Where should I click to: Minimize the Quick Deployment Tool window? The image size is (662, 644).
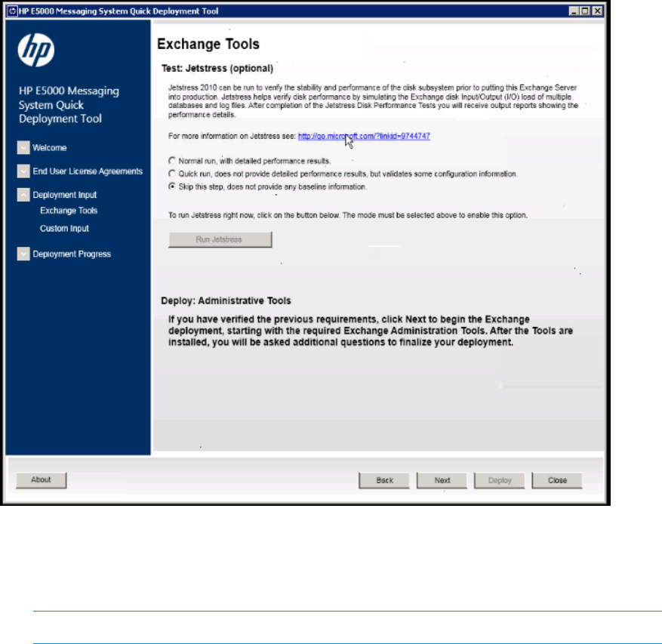(x=574, y=11)
